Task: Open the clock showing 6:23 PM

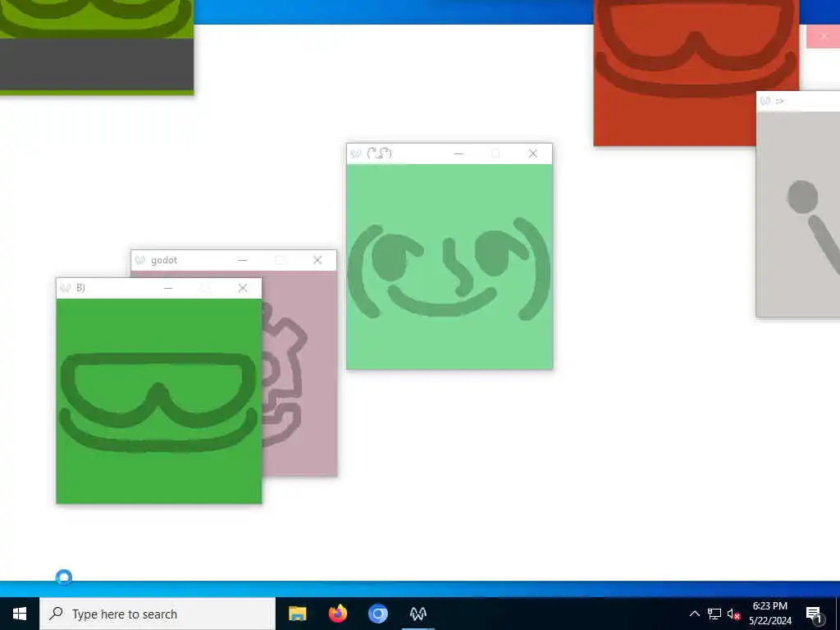Action: coord(770,614)
